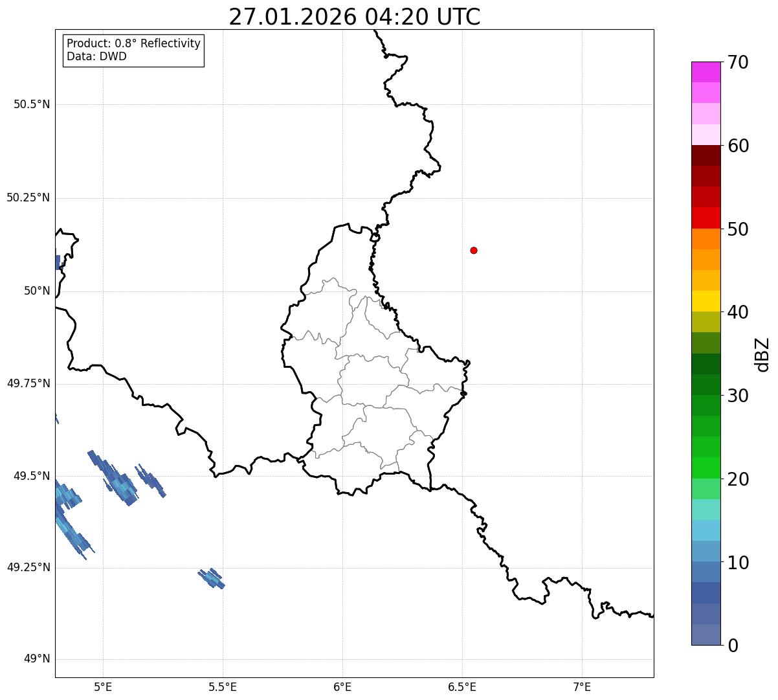This screenshot has width=778, height=700.
Task: Click the '49.25°N' latitude tick label
Action: pyautogui.click(x=28, y=567)
